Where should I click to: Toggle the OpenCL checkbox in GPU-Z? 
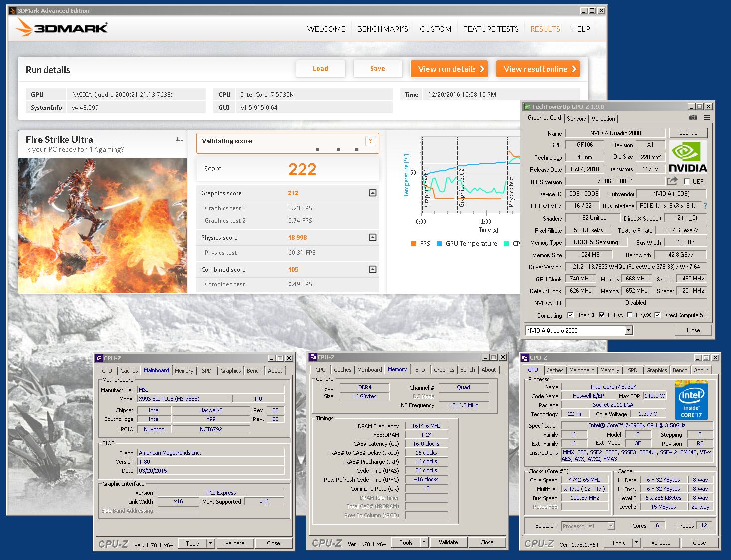click(x=570, y=315)
